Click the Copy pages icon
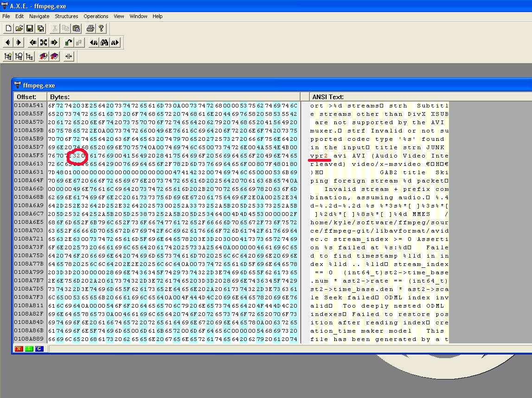 (x=65, y=28)
